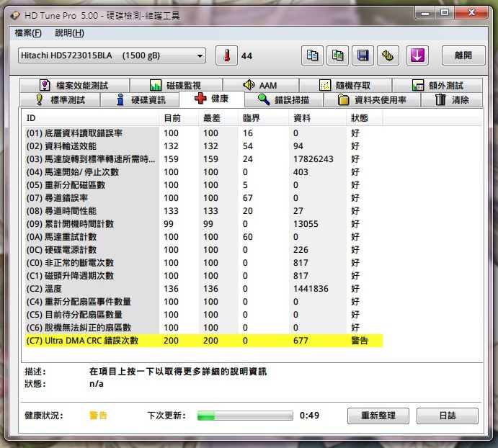
Task: Select row (C5) 目前待分配扇區數量
Action: pyautogui.click(x=203, y=315)
